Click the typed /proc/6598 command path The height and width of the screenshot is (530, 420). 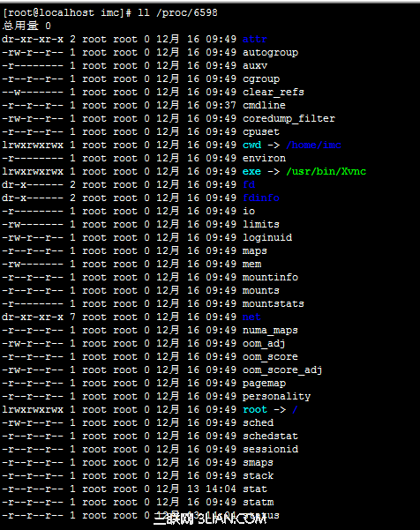tap(187, 13)
